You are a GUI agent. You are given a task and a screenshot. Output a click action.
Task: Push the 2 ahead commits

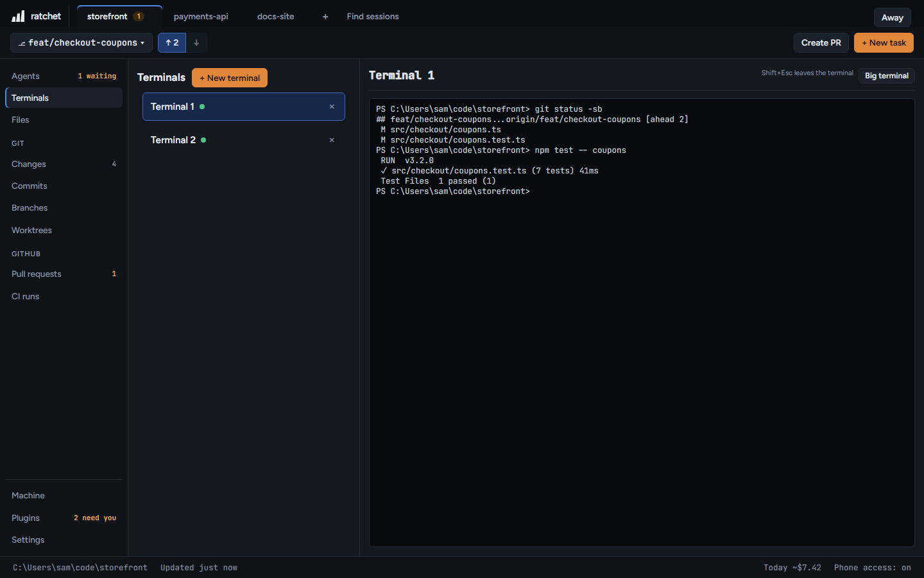point(172,42)
